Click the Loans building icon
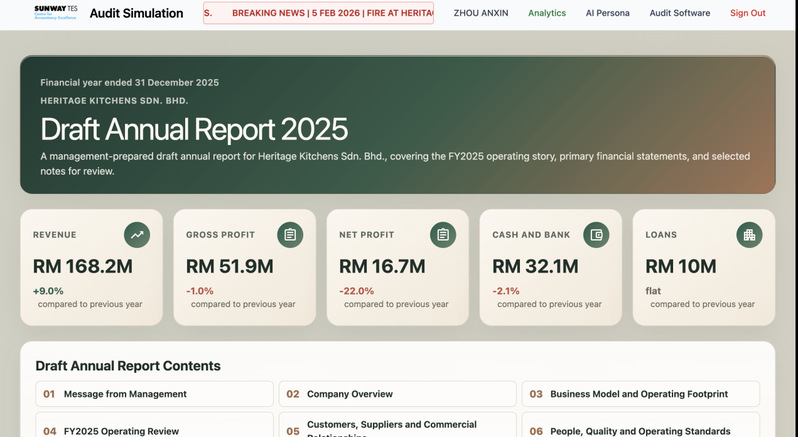Screen dimensions: 798x437 (x=749, y=235)
